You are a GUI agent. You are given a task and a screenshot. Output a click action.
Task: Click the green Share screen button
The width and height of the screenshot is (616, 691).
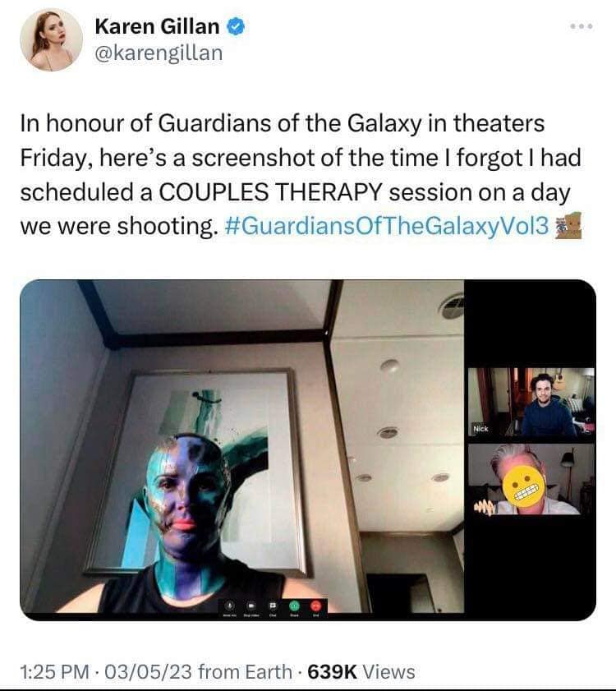tap(294, 606)
